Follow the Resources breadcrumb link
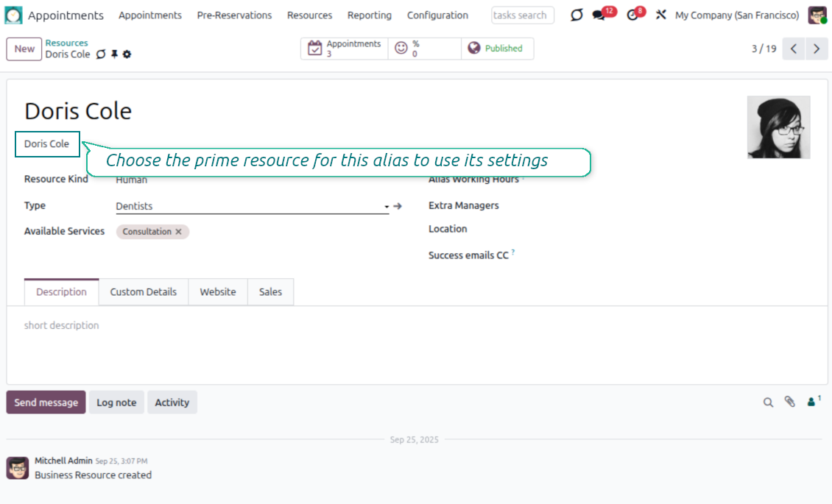Viewport: 832px width, 504px height. tap(66, 43)
